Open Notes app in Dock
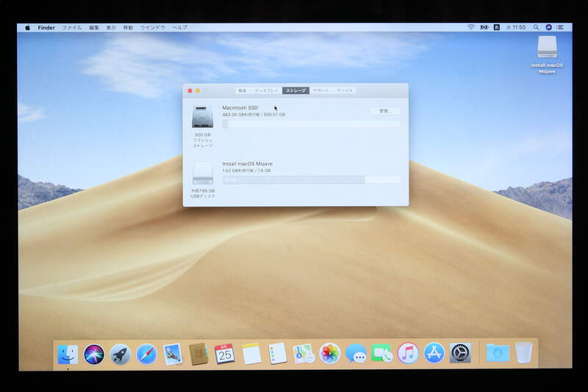The width and height of the screenshot is (588, 392). (x=251, y=353)
